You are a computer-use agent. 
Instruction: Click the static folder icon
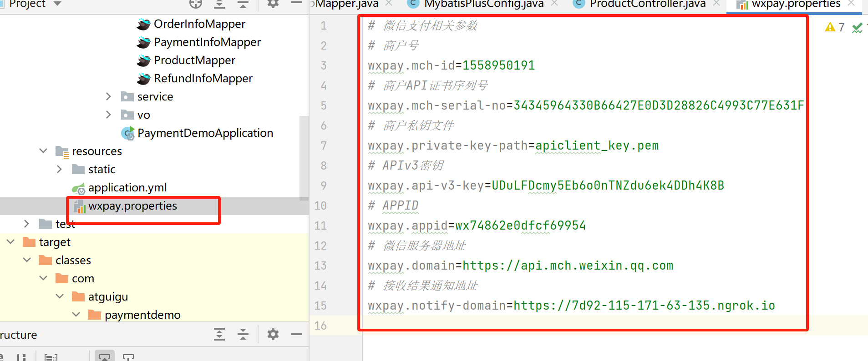tap(78, 169)
